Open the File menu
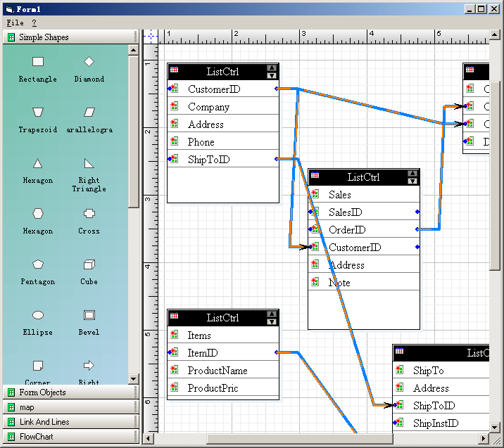Screen dimensions: 504x448 pos(15,23)
